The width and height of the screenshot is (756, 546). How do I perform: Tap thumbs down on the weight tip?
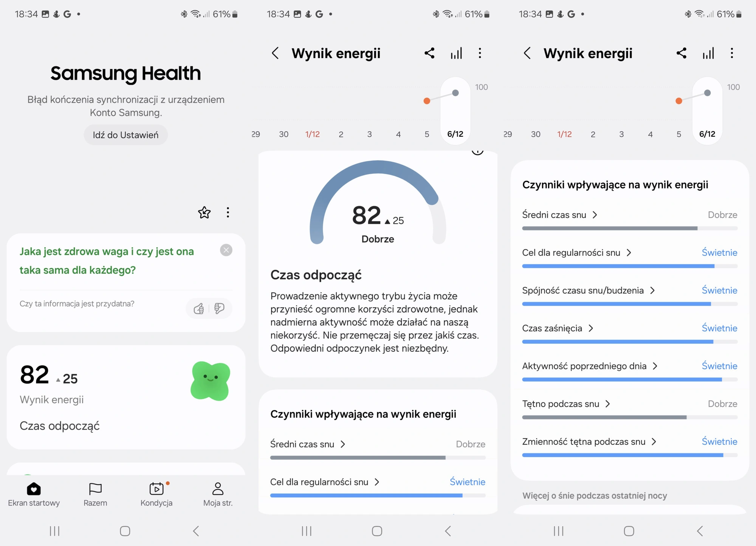tap(219, 308)
